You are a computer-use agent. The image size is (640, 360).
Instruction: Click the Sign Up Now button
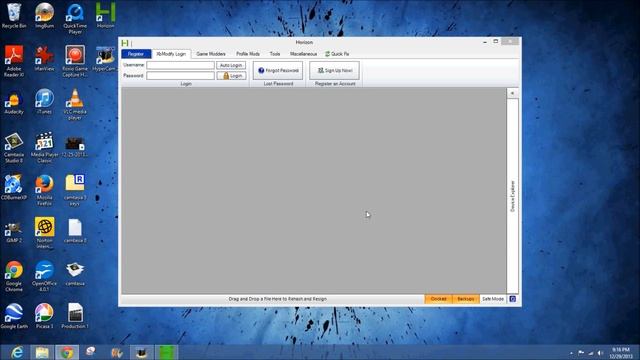coord(334,71)
